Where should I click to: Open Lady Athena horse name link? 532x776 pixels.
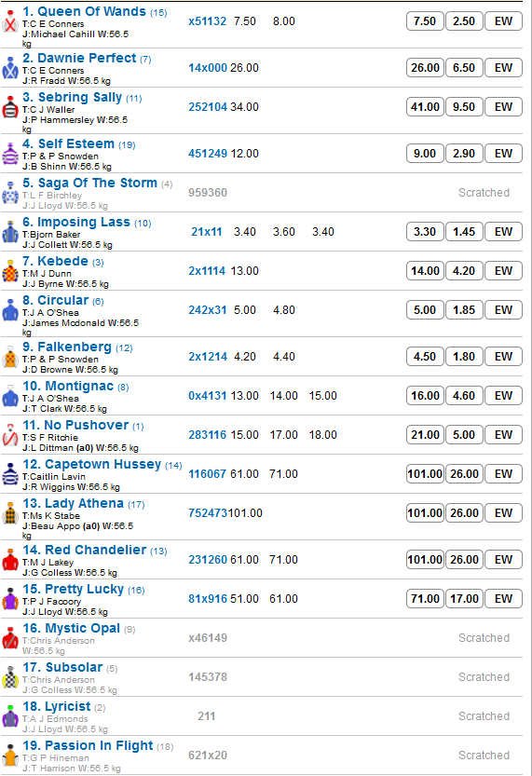pos(74,503)
